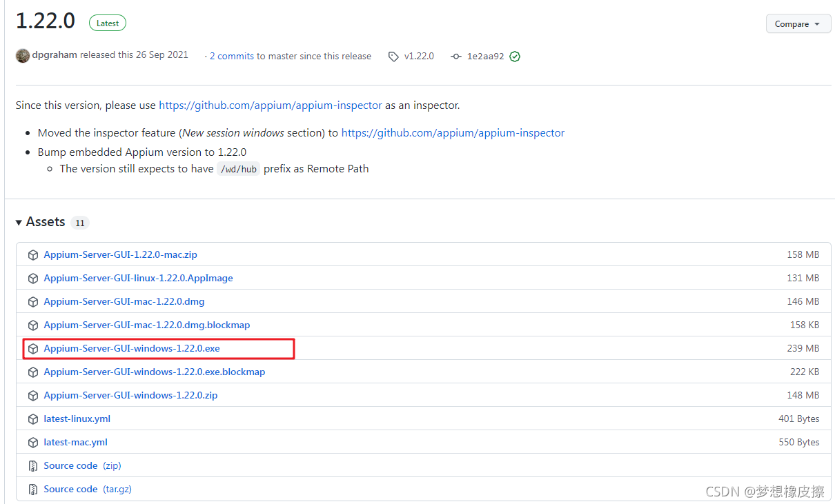Click the package icon beside mac-1.22.0.dmg asset
This screenshot has height=504, width=835.
click(x=32, y=302)
